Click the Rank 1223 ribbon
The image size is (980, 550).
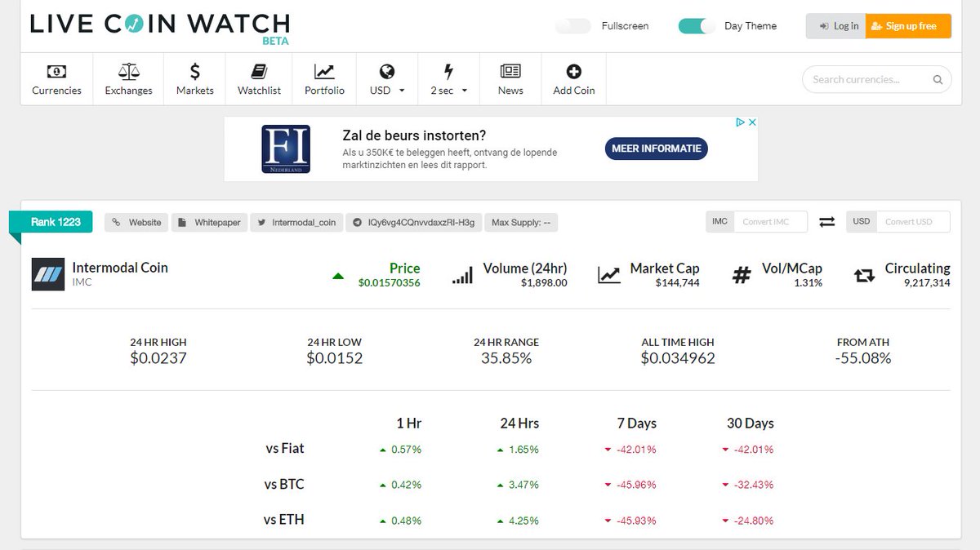[51, 222]
